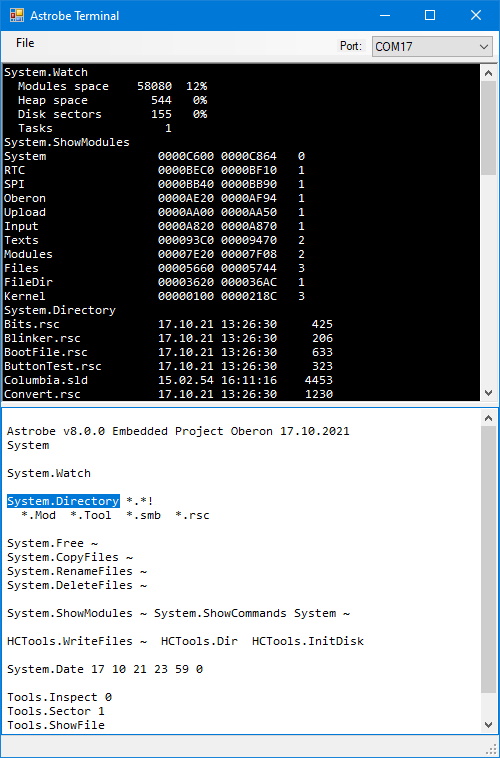Click the lower pane scroll-up arrow

click(x=488, y=418)
